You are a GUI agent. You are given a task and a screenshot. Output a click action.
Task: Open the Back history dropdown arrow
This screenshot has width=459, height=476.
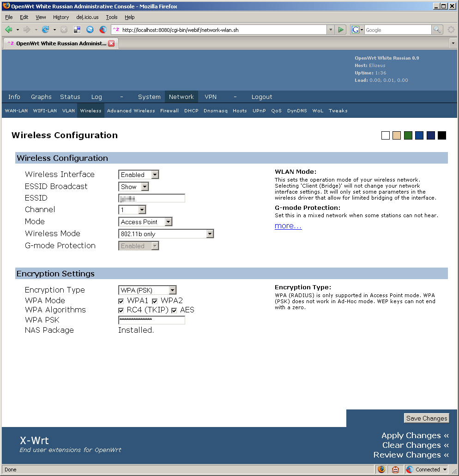click(18, 30)
